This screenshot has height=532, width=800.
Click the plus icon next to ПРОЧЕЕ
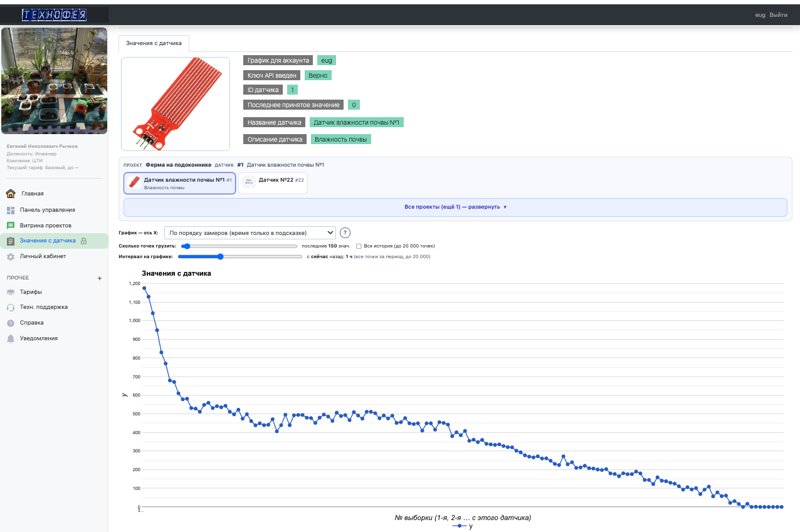[x=100, y=278]
